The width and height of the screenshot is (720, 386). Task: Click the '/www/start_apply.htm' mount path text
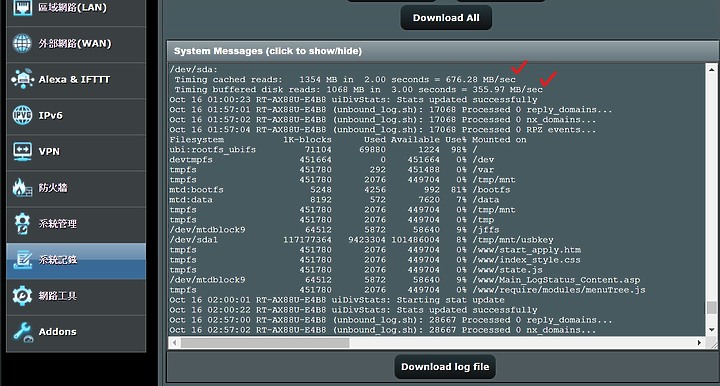point(527,250)
